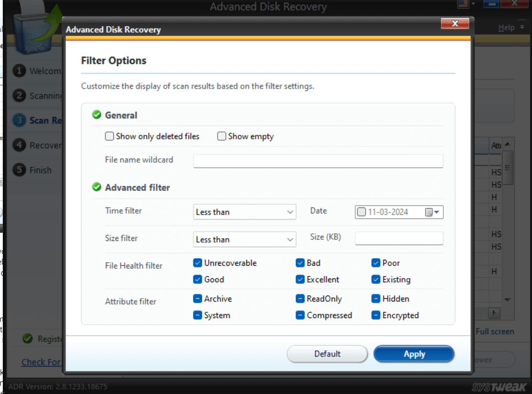The height and width of the screenshot is (394, 532).
Task: Go to step 2 Scanning in sidebar
Action: click(37, 96)
